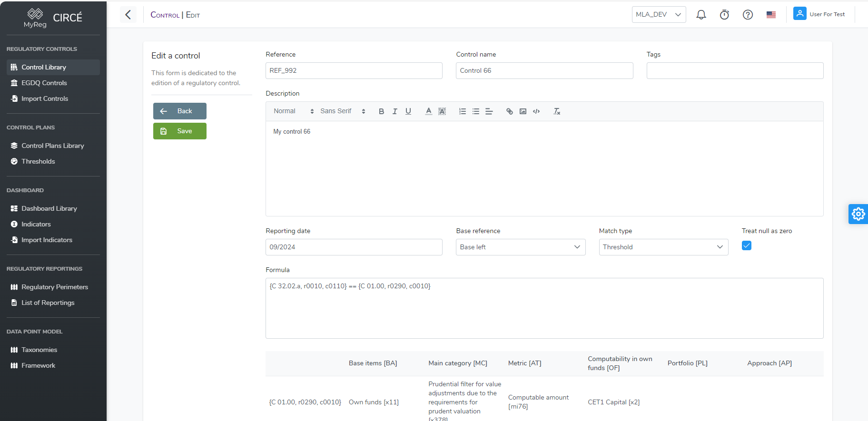Open the Base reference dropdown
Screen dimensions: 868x421
(520, 247)
